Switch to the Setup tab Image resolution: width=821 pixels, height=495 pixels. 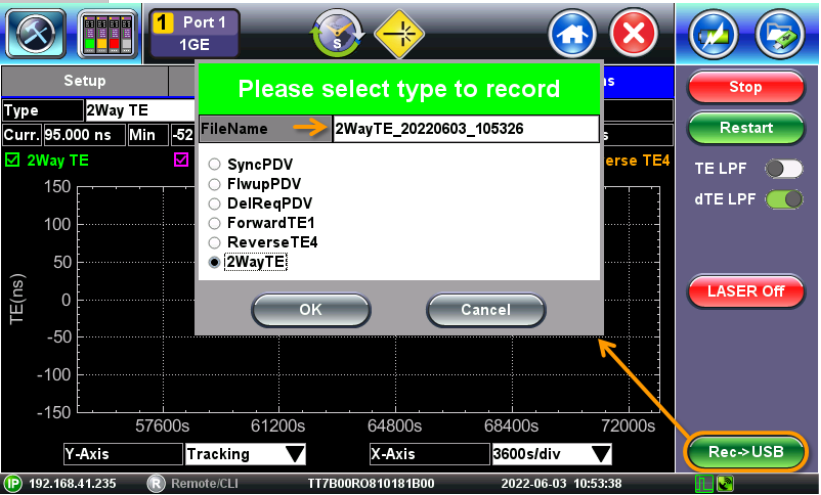(x=84, y=81)
